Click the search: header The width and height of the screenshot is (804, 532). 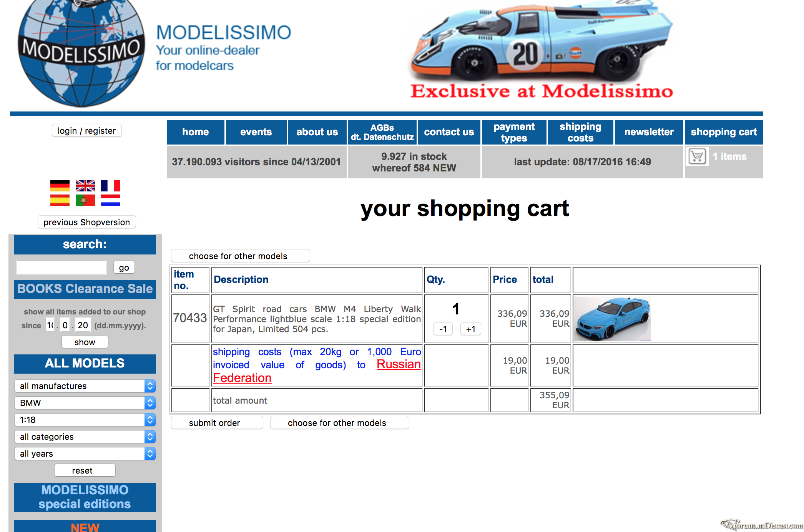click(85, 244)
